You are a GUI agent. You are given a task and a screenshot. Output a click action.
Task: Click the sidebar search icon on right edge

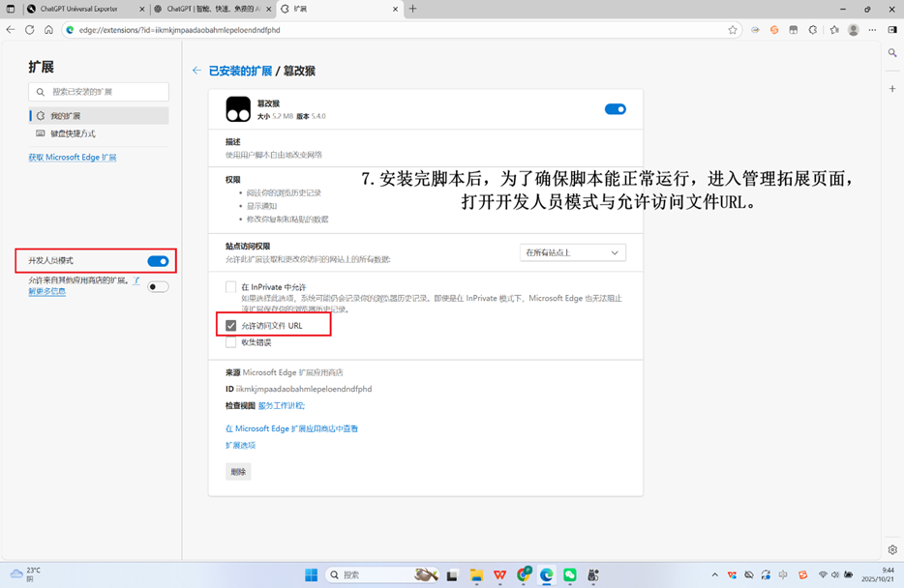tap(891, 53)
